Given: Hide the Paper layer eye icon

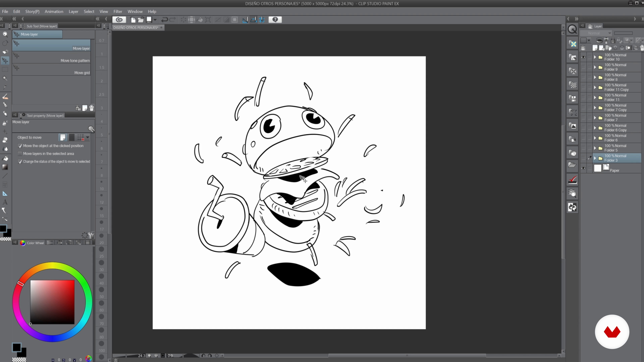Looking at the screenshot, I should click(583, 168).
